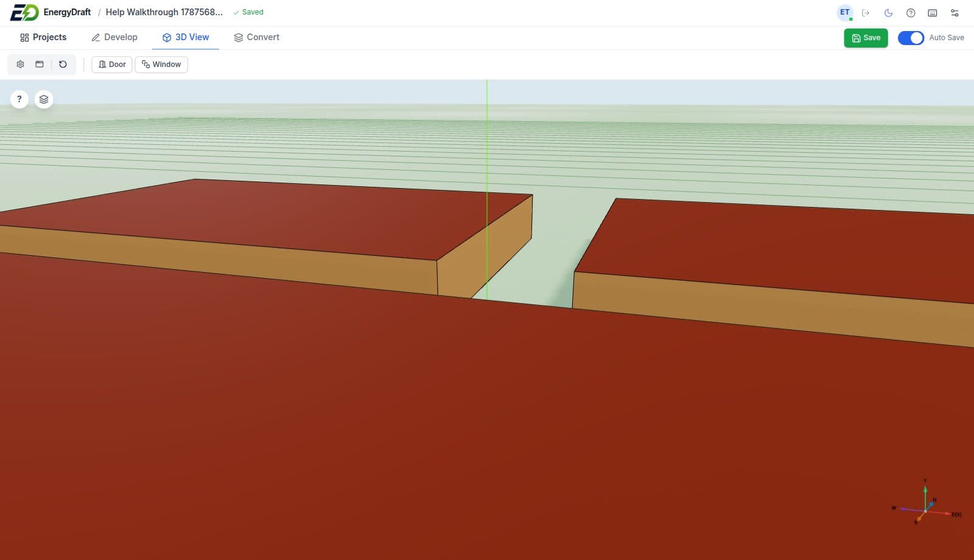Click the EnergyDraft breadcrumb link
The width and height of the screenshot is (974, 560).
point(67,12)
